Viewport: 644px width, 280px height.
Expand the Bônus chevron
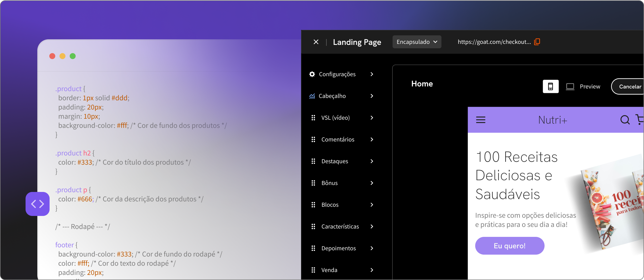tap(372, 183)
